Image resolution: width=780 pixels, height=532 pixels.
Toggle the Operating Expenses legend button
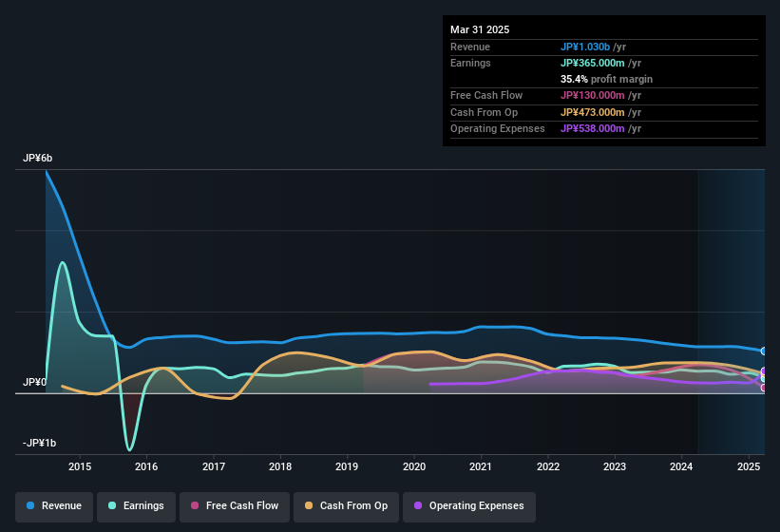469,506
